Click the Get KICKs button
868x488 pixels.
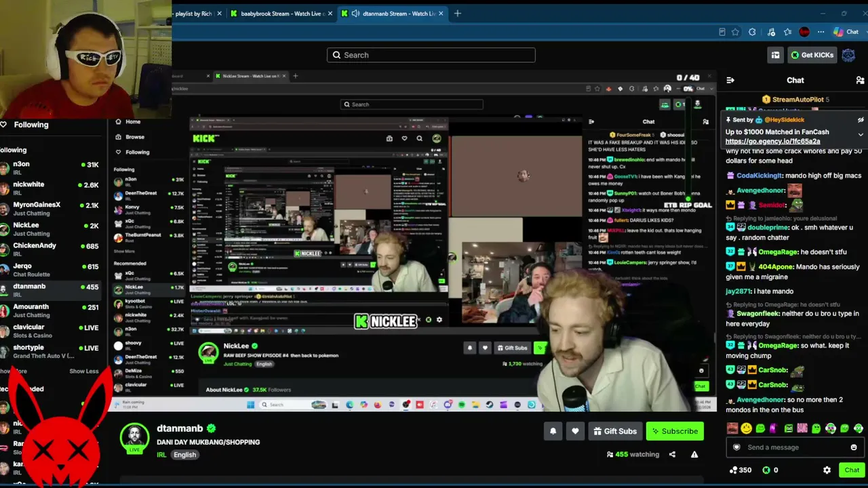(812, 55)
